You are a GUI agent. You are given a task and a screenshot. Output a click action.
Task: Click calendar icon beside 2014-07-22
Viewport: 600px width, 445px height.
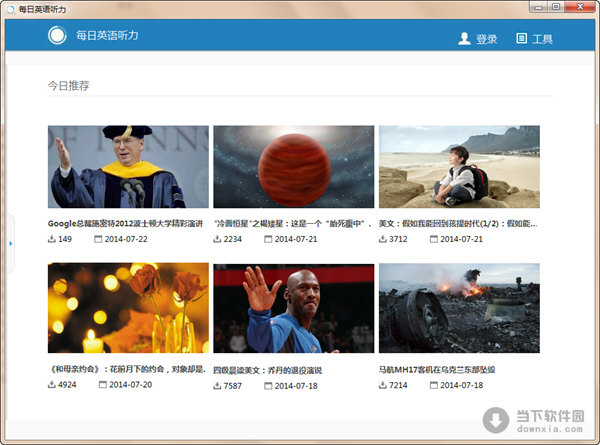[98, 239]
